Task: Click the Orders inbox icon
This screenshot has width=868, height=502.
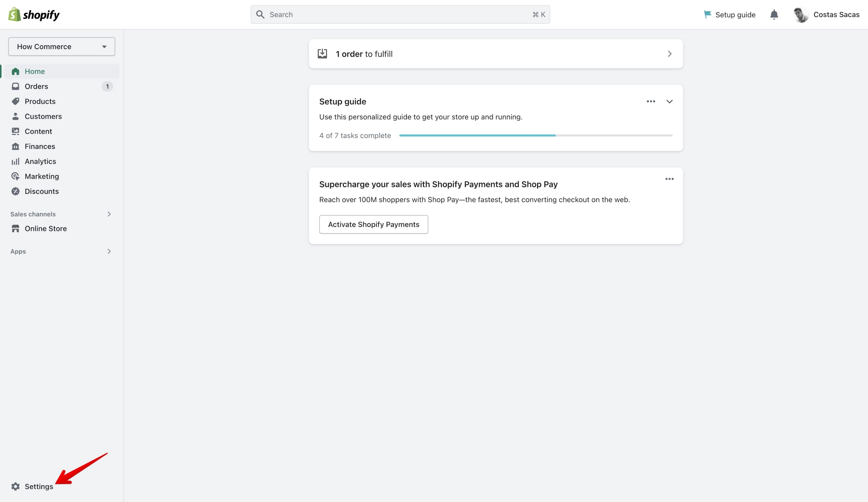Action: coord(15,86)
